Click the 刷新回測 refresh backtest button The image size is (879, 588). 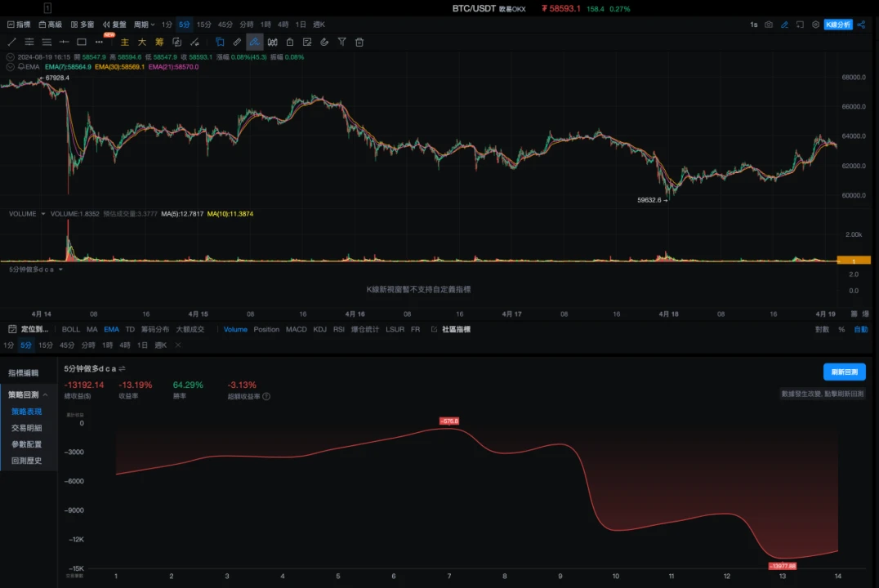844,372
